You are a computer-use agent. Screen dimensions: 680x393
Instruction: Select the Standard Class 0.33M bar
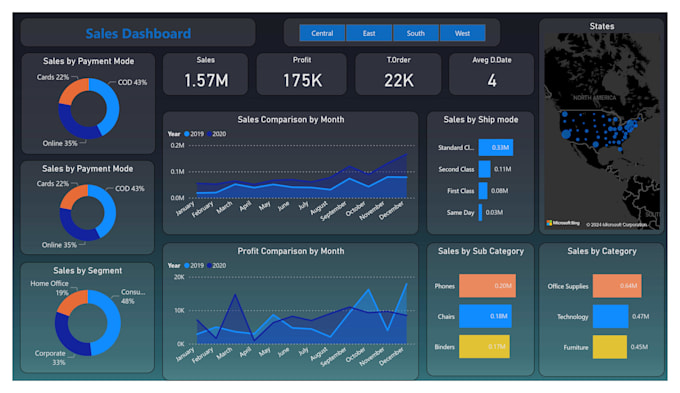coord(496,147)
